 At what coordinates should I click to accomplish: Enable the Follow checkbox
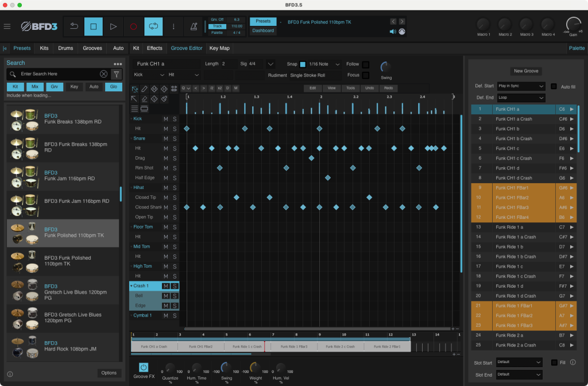click(x=366, y=64)
